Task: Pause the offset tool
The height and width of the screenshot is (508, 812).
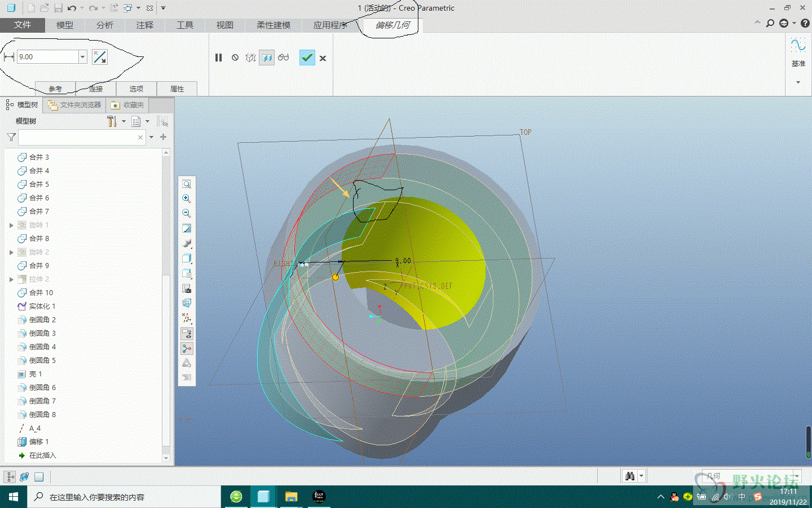Action: click(219, 58)
